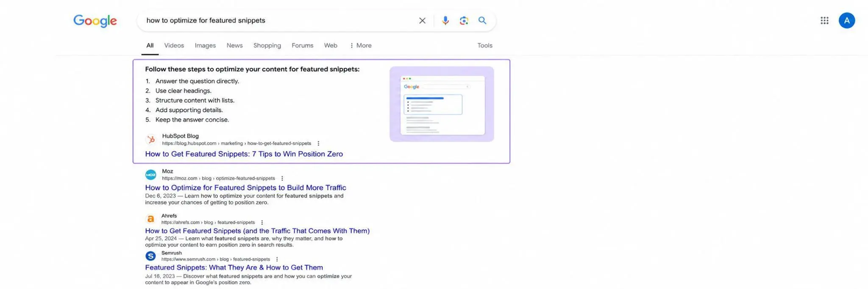Open the three-dot menu beside the Ahrefs URL
This screenshot has height=289, width=868.
(262, 223)
